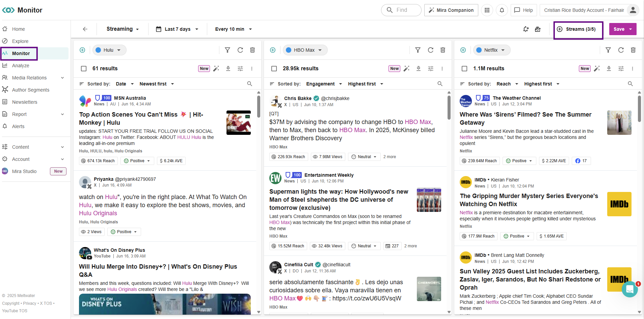Image resolution: width=644 pixels, height=319 pixels.
Task: Open the support chat bubble
Action: click(629, 289)
